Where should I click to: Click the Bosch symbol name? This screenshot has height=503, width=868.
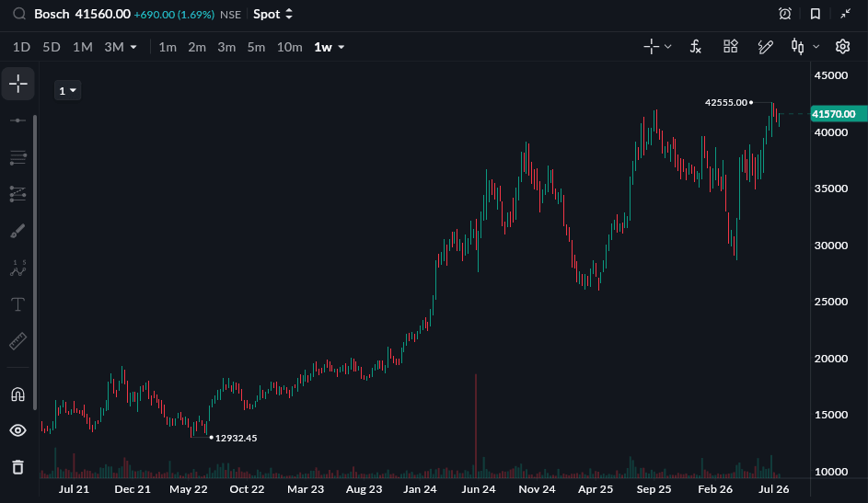52,14
